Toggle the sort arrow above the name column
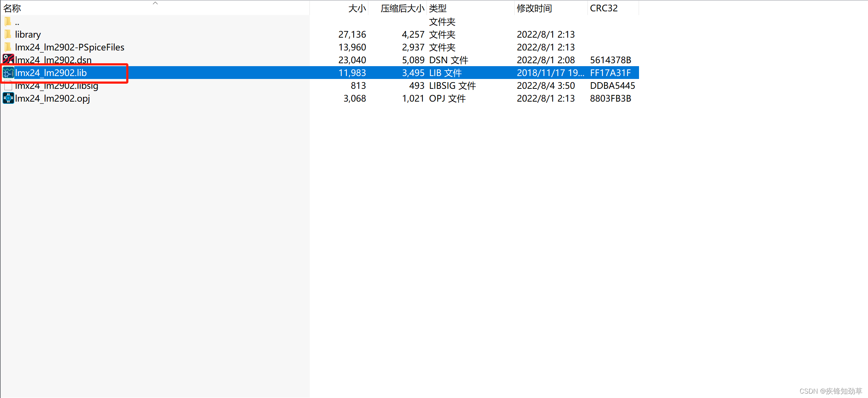This screenshot has width=868, height=398. coord(155,3)
